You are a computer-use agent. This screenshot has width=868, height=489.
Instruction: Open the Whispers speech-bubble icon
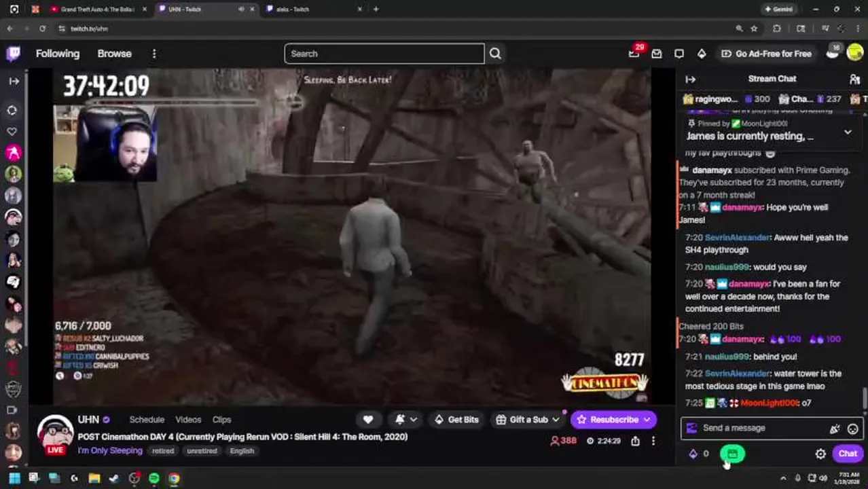click(679, 54)
